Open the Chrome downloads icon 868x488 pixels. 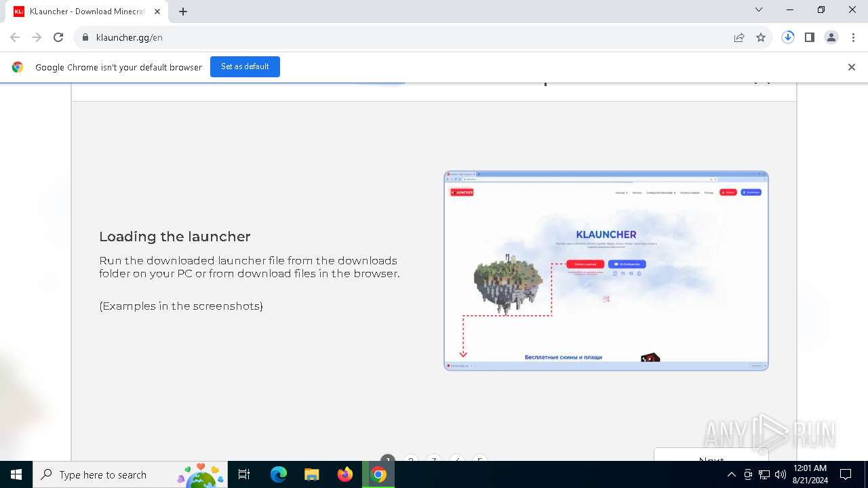point(788,37)
